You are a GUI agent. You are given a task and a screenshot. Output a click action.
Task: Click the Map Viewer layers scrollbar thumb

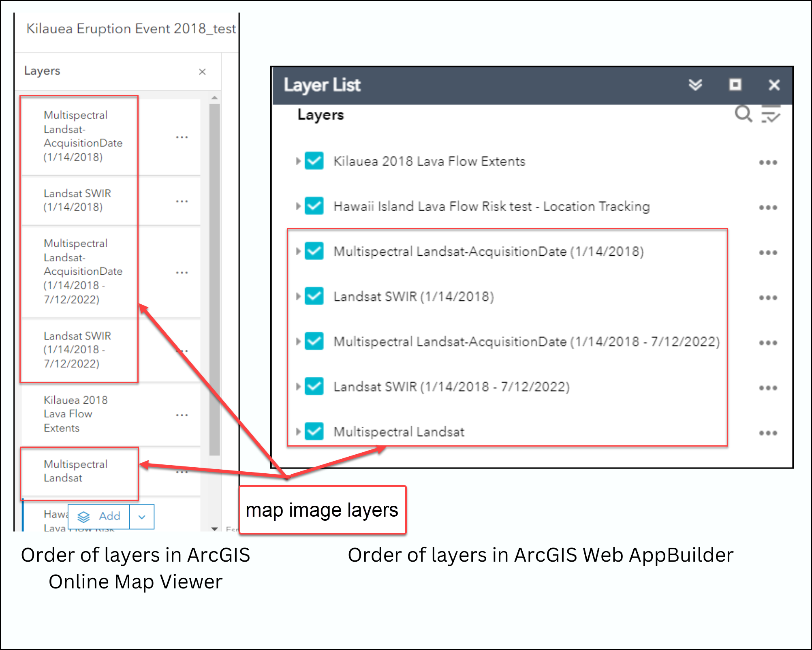click(215, 280)
